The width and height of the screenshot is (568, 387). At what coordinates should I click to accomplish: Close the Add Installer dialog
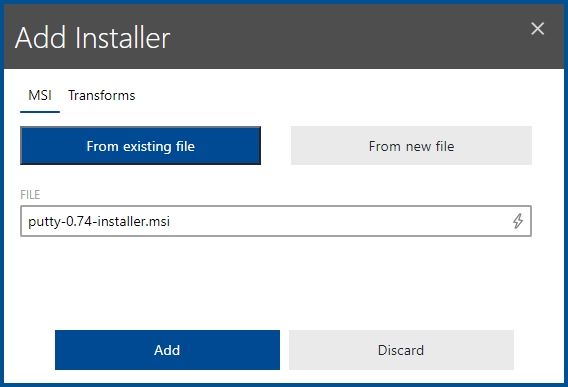tap(538, 29)
